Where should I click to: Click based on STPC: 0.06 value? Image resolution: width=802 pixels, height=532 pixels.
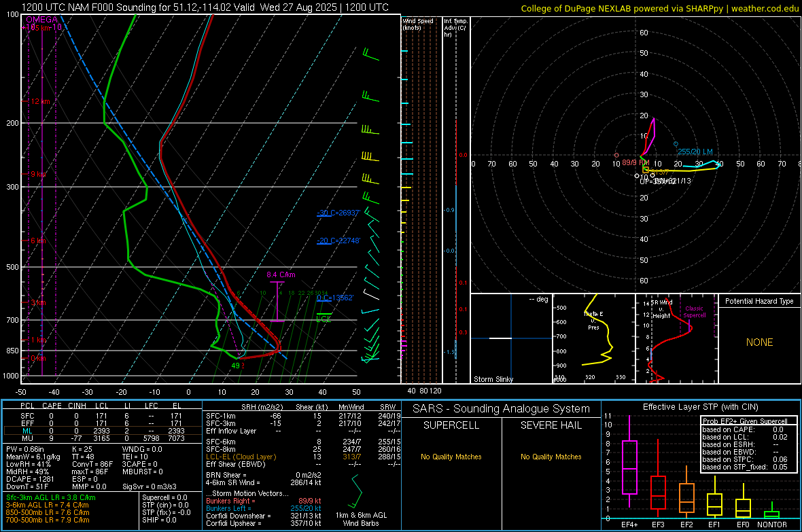click(x=745, y=459)
